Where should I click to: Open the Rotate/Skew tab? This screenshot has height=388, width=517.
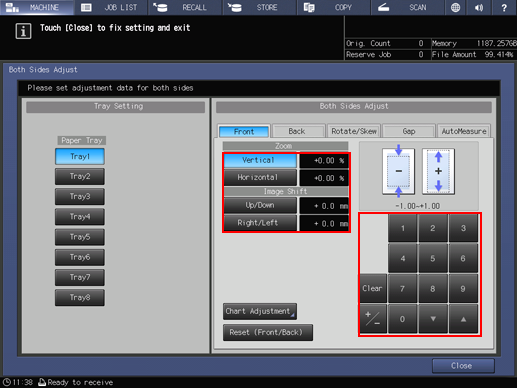pyautogui.click(x=354, y=131)
